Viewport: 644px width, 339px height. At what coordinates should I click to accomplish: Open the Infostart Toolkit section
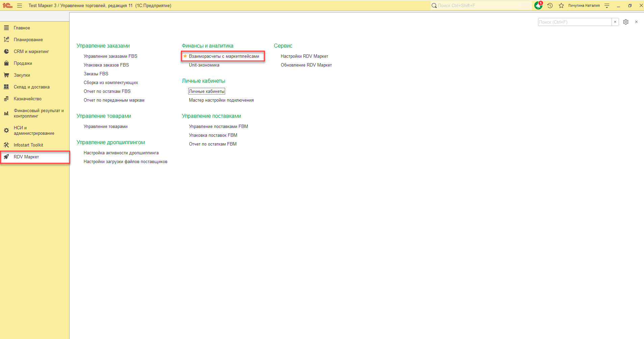35,145
